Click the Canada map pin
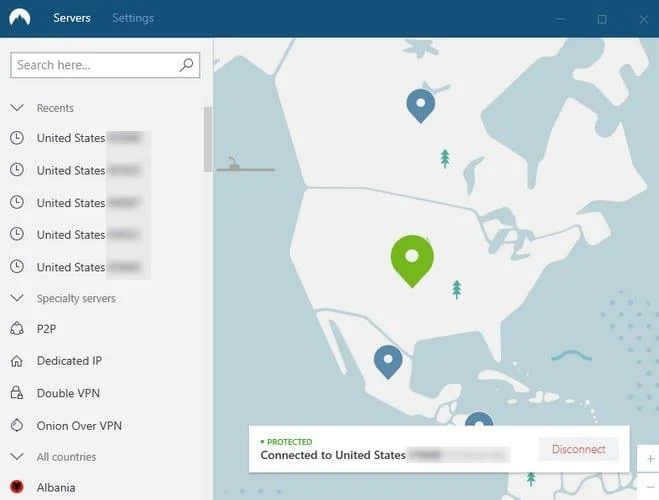This screenshot has height=500, width=659. (421, 105)
